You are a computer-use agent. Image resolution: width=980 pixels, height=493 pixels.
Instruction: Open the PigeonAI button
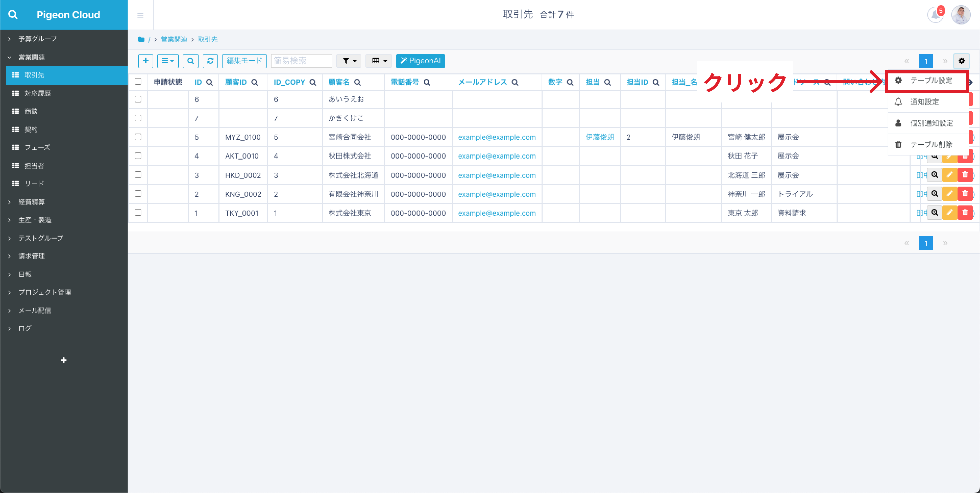pyautogui.click(x=420, y=61)
